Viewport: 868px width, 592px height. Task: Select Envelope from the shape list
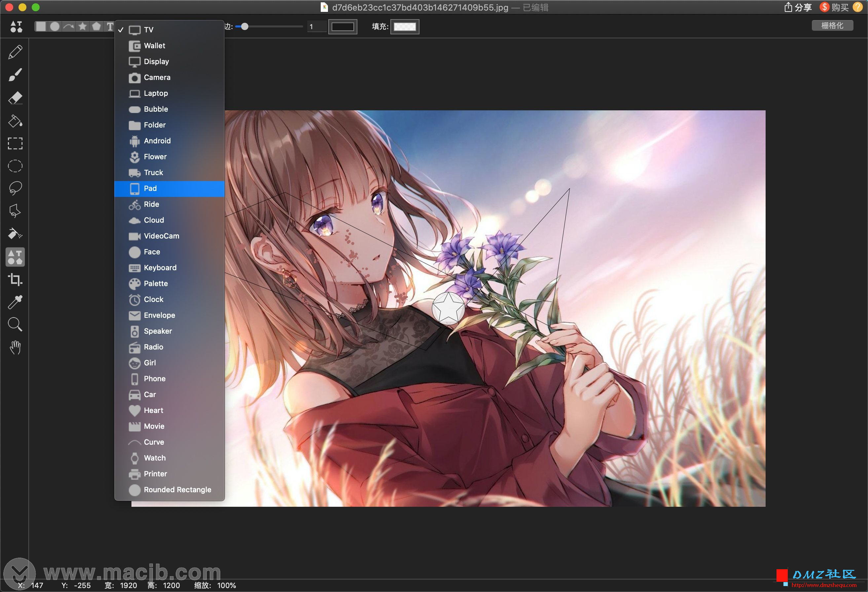click(x=169, y=315)
